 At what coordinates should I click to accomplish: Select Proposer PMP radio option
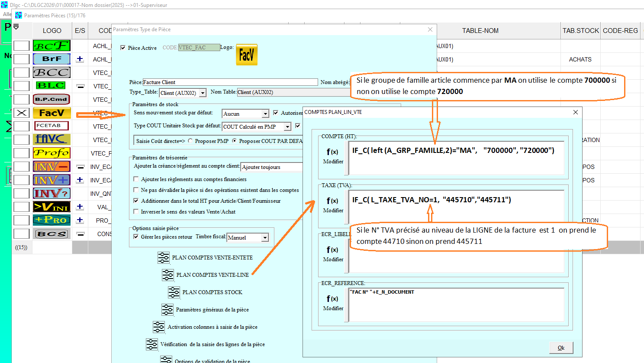(190, 141)
